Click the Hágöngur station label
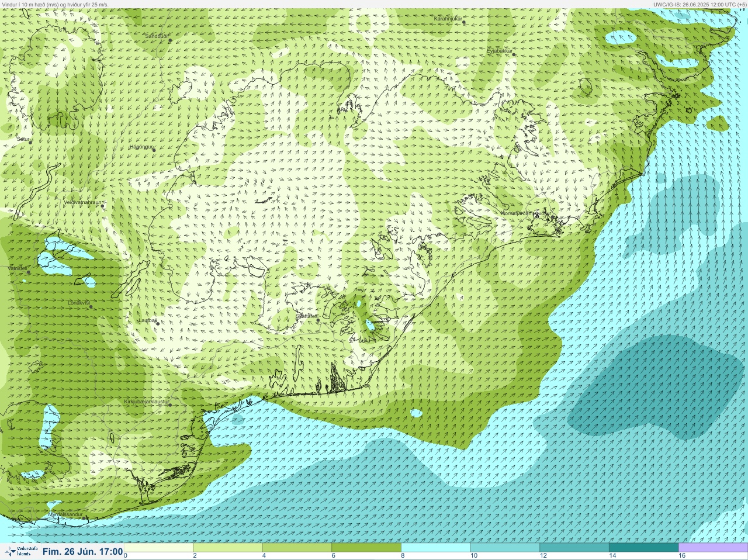This screenshot has width=748, height=560. click(x=140, y=147)
